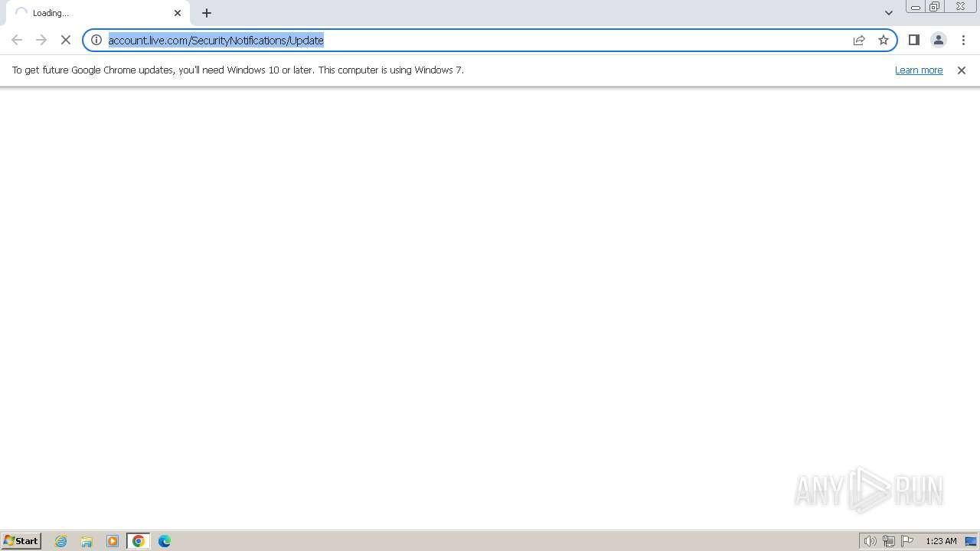Open the Learn more link
Viewport: 980px width, 551px height.
919,70
